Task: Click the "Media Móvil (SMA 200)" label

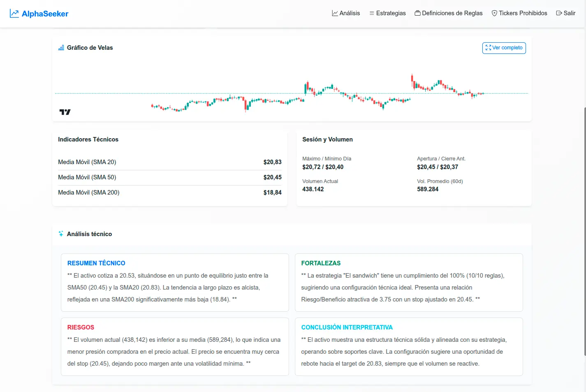Action: [89, 193]
